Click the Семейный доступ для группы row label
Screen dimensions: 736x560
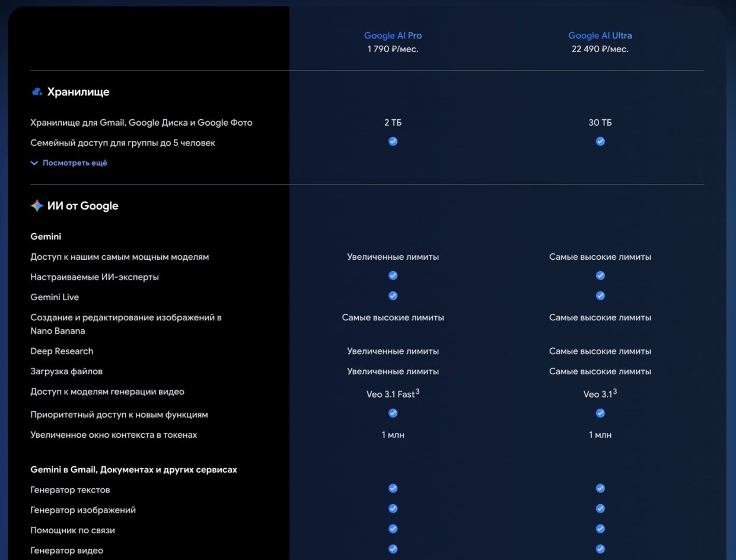(123, 143)
